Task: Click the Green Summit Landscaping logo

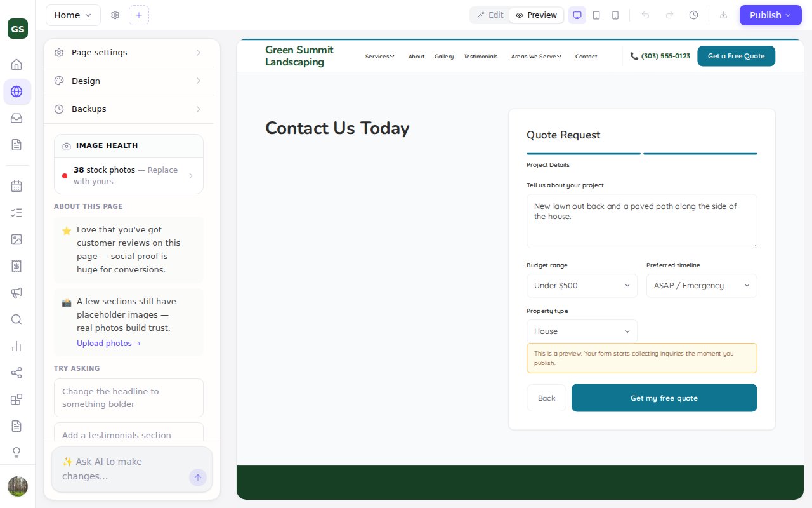Action: [299, 56]
